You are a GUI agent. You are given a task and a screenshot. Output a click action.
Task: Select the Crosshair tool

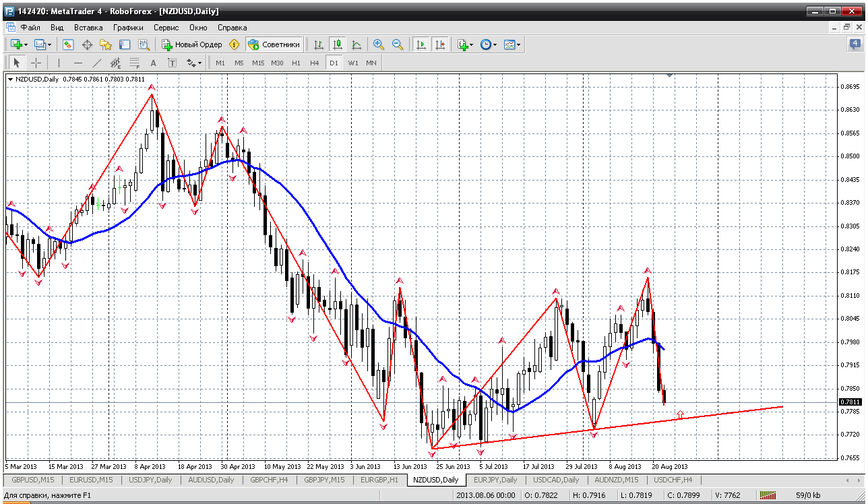tap(36, 63)
